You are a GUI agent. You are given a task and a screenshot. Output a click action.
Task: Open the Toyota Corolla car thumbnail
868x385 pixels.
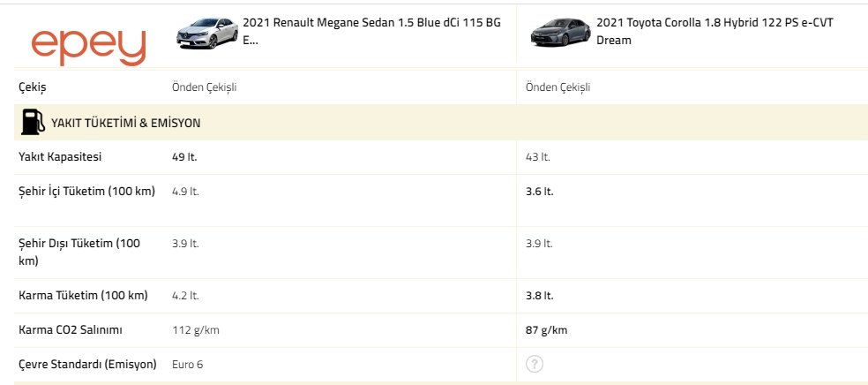click(560, 33)
